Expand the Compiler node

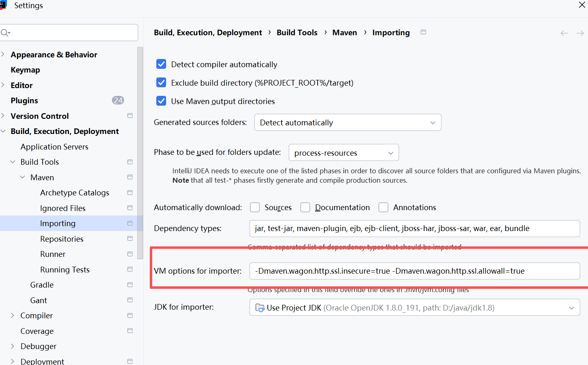coord(13,315)
